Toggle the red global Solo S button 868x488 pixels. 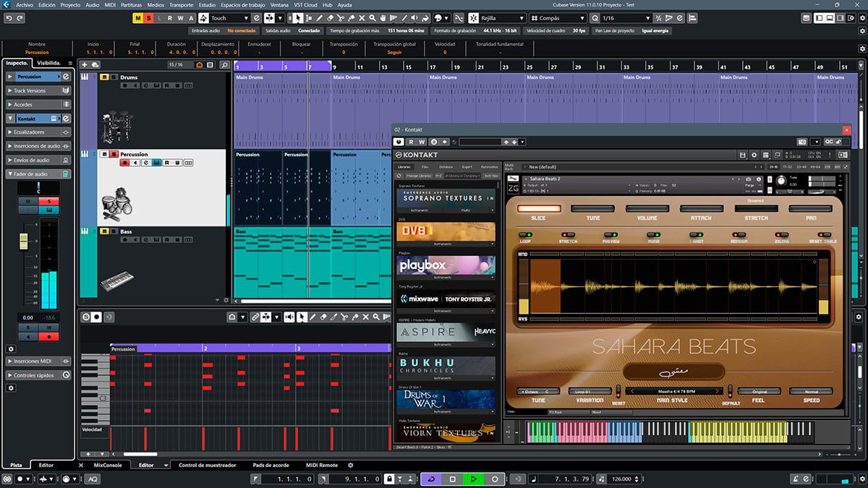[x=148, y=17]
